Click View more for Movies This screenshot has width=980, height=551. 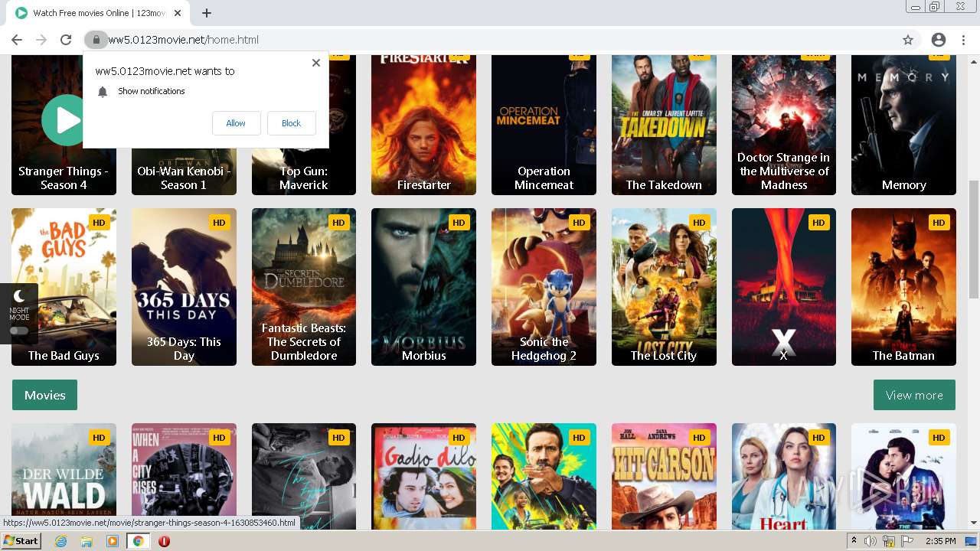click(914, 395)
